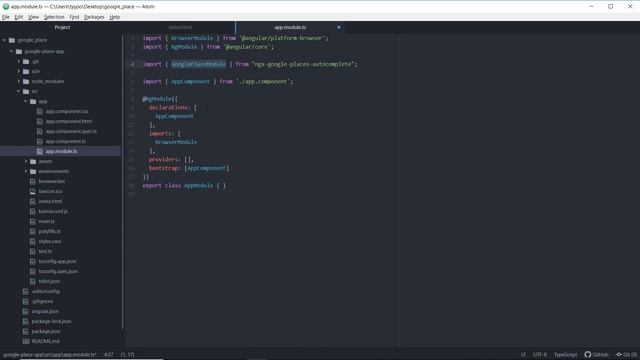Click line number 4 in the gutter
The width and height of the screenshot is (640, 360).
(x=133, y=64)
